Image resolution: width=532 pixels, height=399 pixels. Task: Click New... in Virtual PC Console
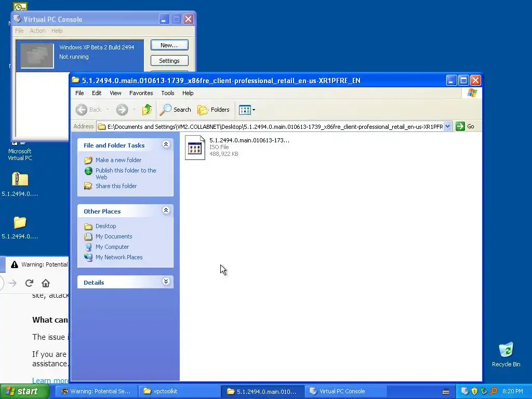pos(169,45)
